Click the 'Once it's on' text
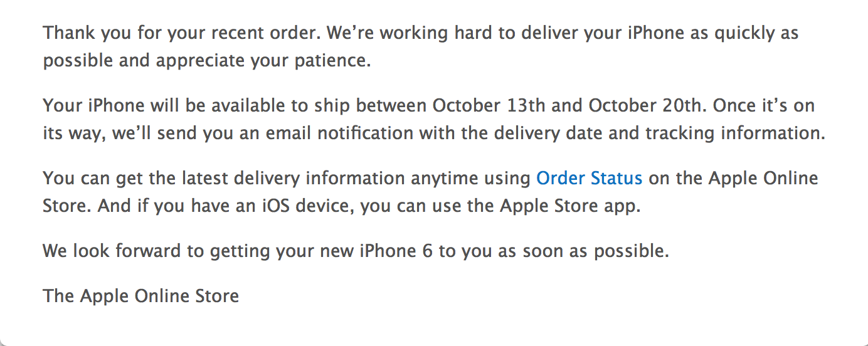Viewport: 868px width, 346px height. (x=763, y=105)
